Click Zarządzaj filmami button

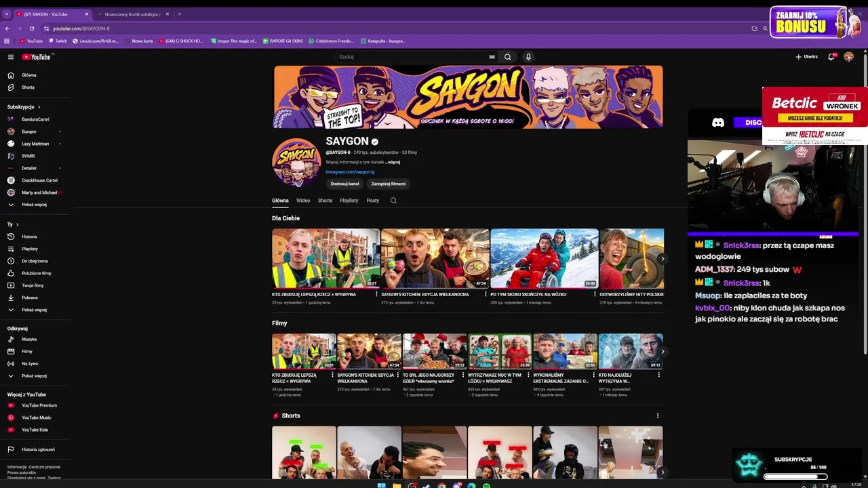pos(389,184)
